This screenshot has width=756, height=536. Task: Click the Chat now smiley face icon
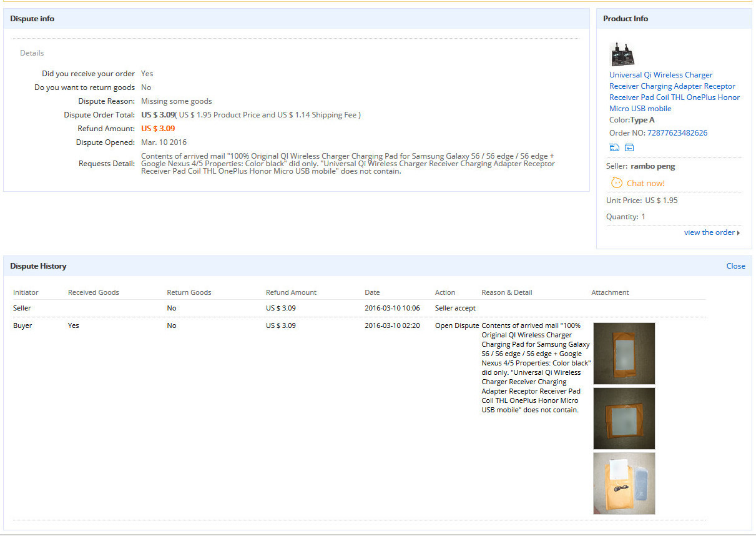pyautogui.click(x=617, y=183)
